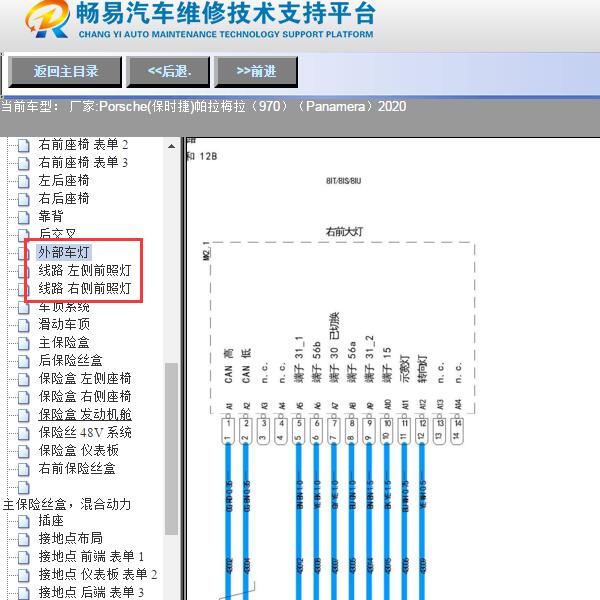The image size is (600, 600).
Task: Click the page icon beside 主保险盒
Action: (x=24, y=343)
